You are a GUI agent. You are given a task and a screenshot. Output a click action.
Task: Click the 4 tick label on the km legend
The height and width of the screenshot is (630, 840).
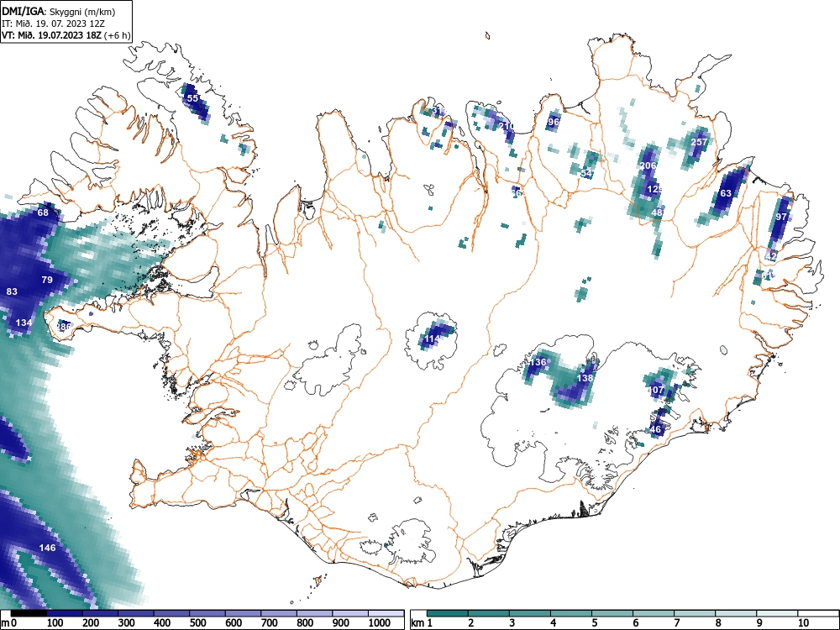coord(553,623)
